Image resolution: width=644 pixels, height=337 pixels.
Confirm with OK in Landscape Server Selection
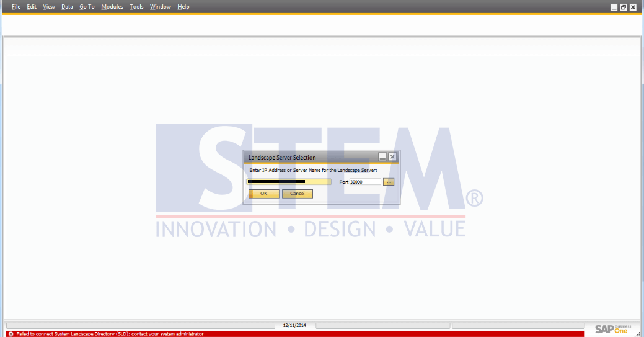(263, 194)
